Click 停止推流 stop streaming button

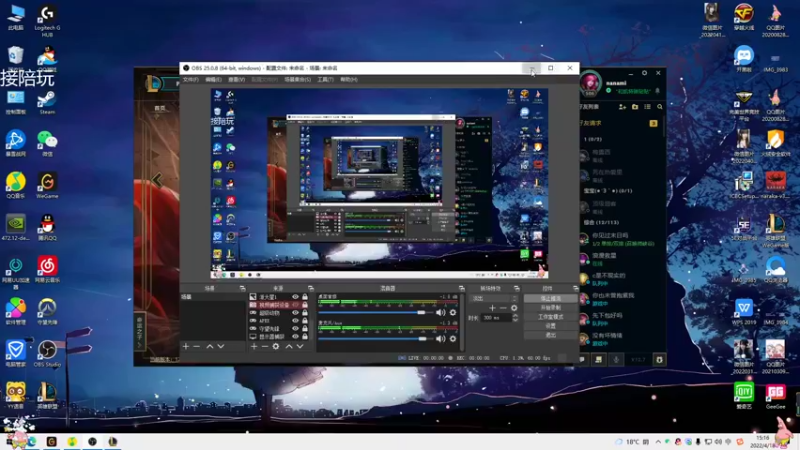[551, 298]
